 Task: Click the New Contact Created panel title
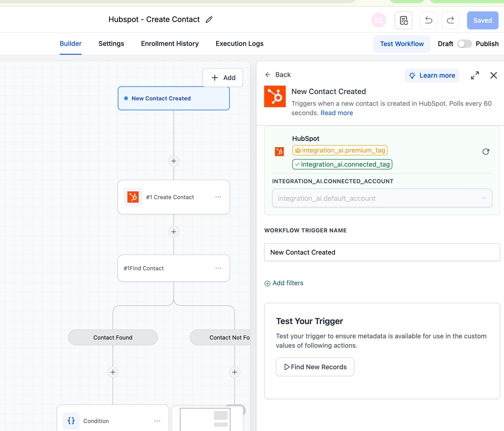click(x=329, y=91)
